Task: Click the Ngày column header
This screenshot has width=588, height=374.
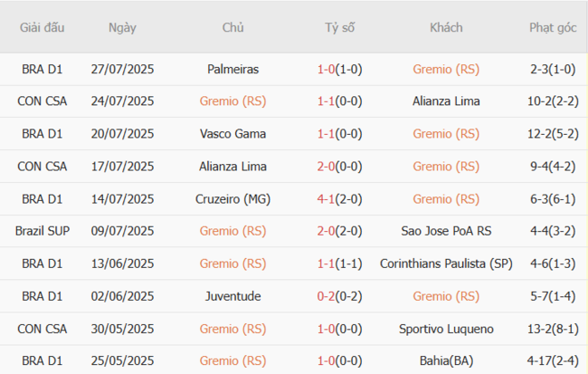Action: click(x=122, y=27)
